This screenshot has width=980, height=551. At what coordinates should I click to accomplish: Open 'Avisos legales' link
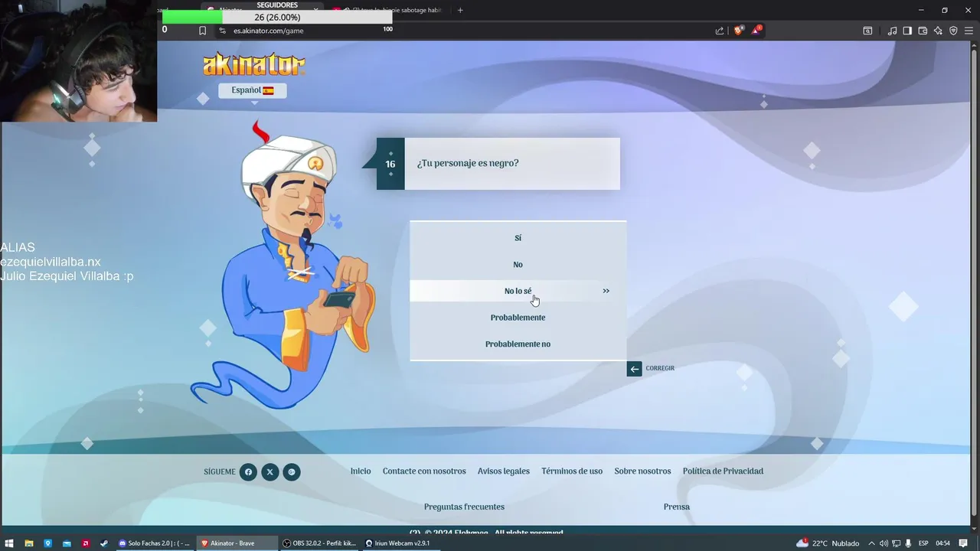click(504, 471)
